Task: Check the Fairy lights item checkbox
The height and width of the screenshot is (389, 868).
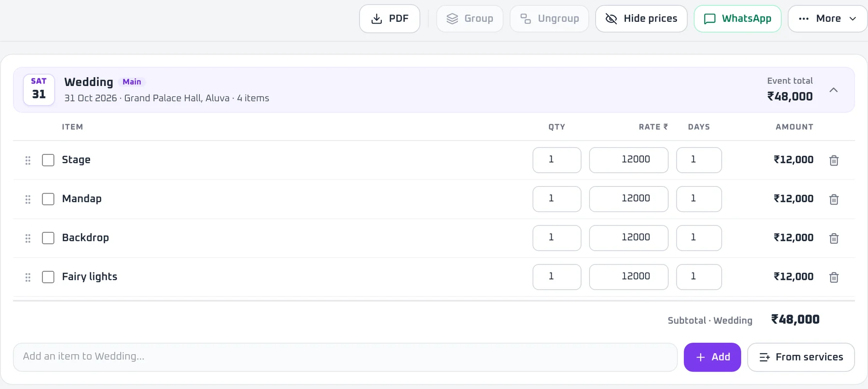Action: [x=48, y=277]
